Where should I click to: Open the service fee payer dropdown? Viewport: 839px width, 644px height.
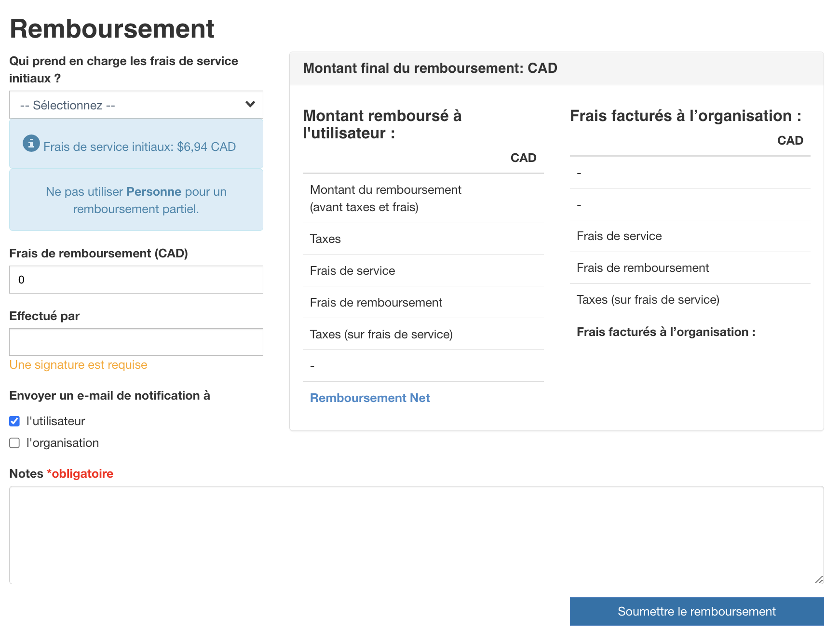pyautogui.click(x=136, y=105)
